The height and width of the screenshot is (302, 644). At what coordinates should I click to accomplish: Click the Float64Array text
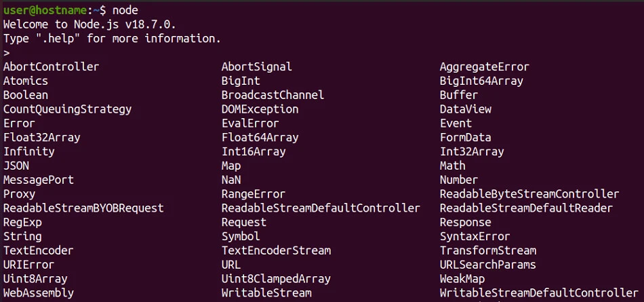[260, 138]
